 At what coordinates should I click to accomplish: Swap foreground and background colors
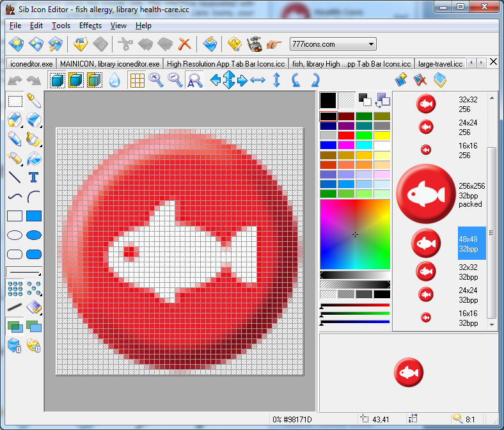click(383, 100)
